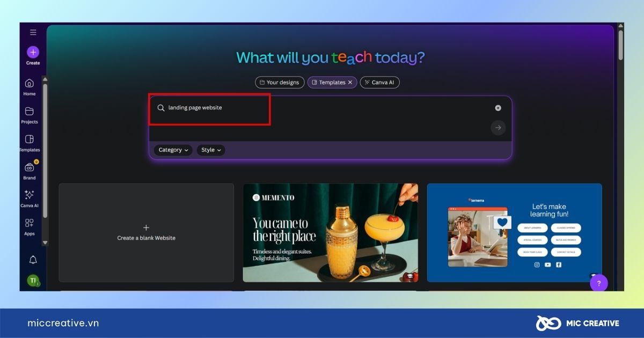Expand the Style dropdown filter
Screen dimensions: 644x338
pos(210,150)
